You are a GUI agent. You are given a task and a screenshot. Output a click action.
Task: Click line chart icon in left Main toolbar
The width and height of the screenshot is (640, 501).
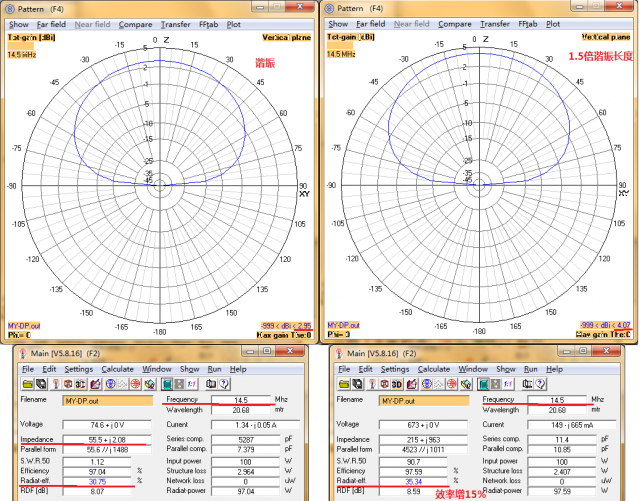point(122,384)
